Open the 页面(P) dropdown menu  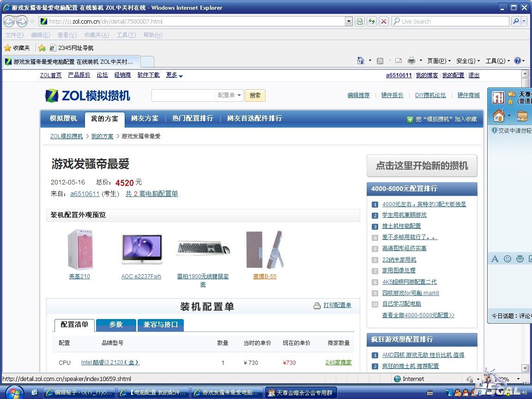pyautogui.click(x=439, y=61)
